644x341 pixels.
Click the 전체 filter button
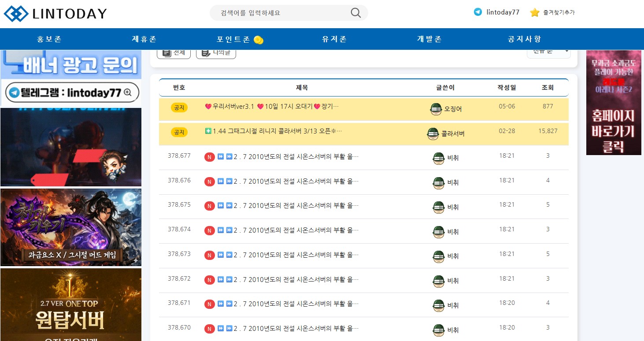[x=174, y=53]
